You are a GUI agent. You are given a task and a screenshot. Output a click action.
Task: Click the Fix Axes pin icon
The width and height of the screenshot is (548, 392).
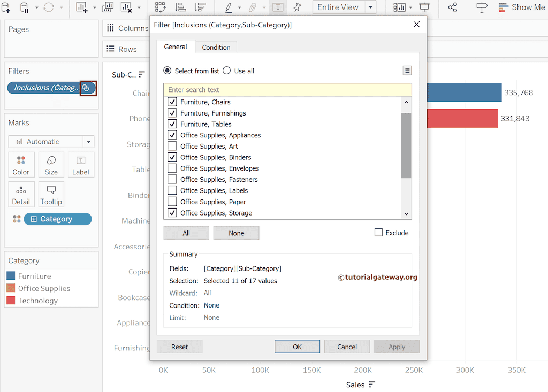[x=297, y=7]
